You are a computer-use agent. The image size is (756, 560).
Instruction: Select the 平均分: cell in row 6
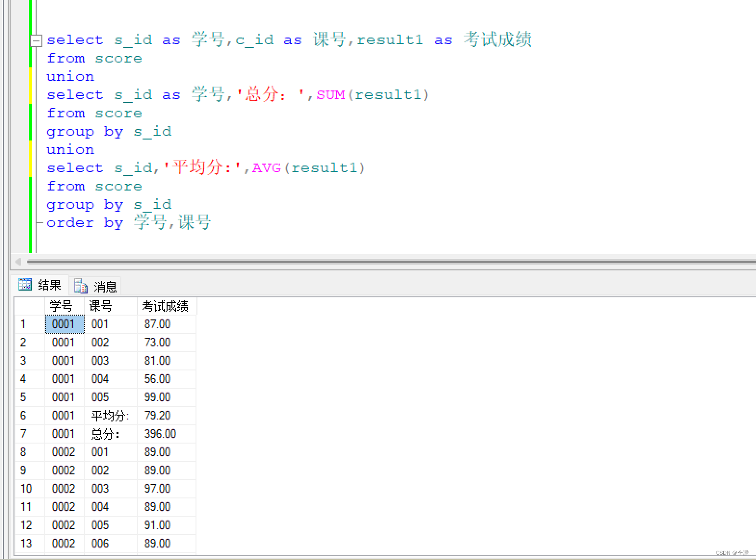[111, 416]
